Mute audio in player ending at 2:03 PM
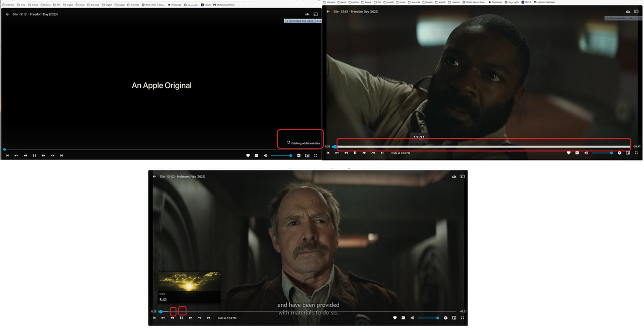This screenshot has height=332, width=644. pos(586,153)
